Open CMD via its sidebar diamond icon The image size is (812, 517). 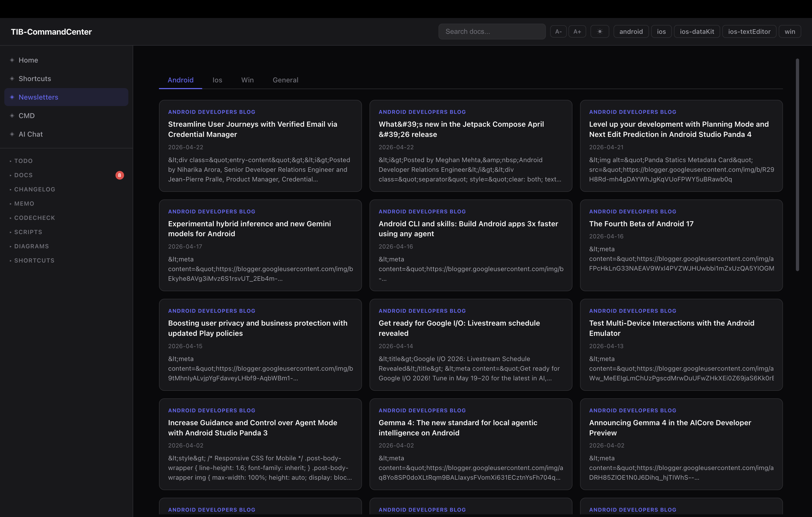point(12,116)
